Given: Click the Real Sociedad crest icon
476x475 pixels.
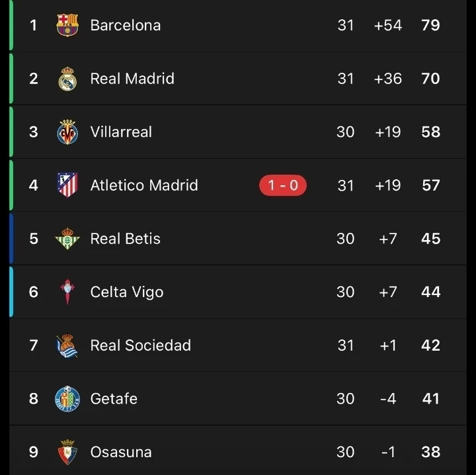Looking at the screenshot, I should click(x=67, y=345).
